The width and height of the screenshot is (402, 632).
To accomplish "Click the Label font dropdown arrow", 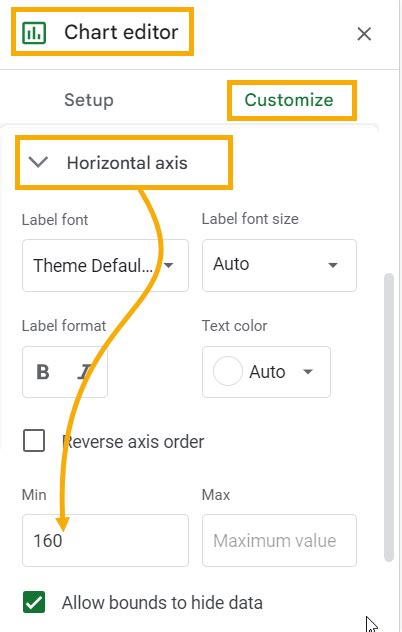I will (x=169, y=265).
